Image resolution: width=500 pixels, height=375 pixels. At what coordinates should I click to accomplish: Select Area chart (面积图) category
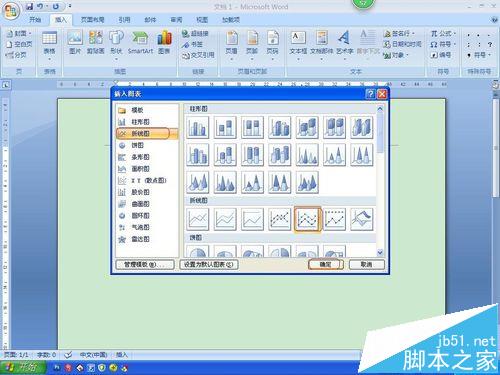click(x=147, y=169)
